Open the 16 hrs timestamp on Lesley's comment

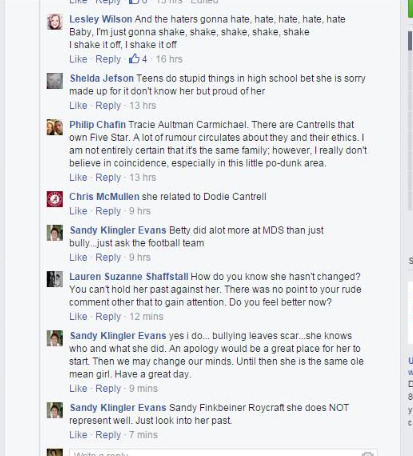pyautogui.click(x=169, y=59)
